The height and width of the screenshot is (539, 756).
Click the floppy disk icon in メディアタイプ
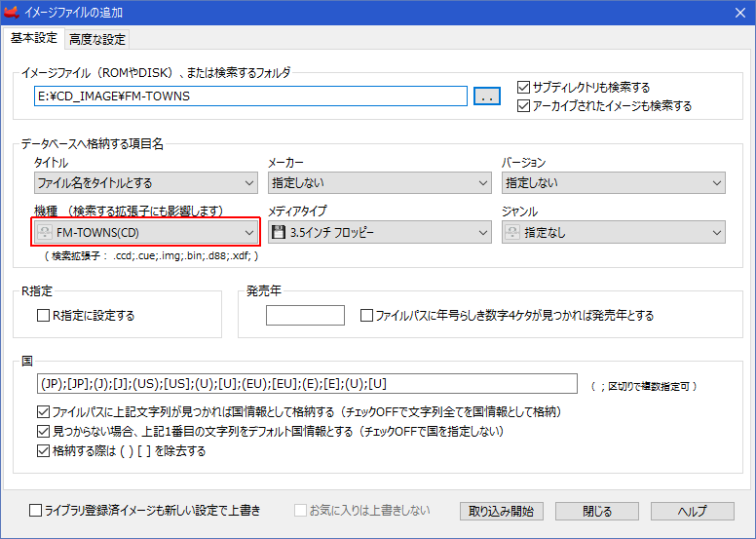click(279, 232)
